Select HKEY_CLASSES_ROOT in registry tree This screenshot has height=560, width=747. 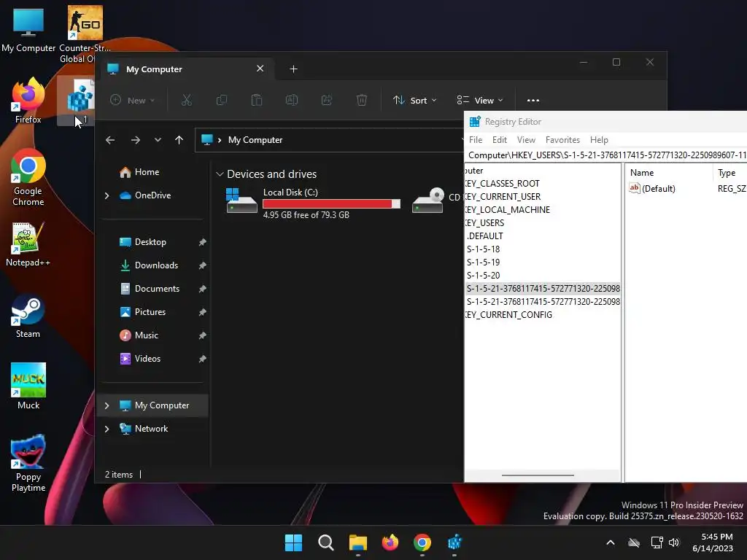[x=502, y=184]
